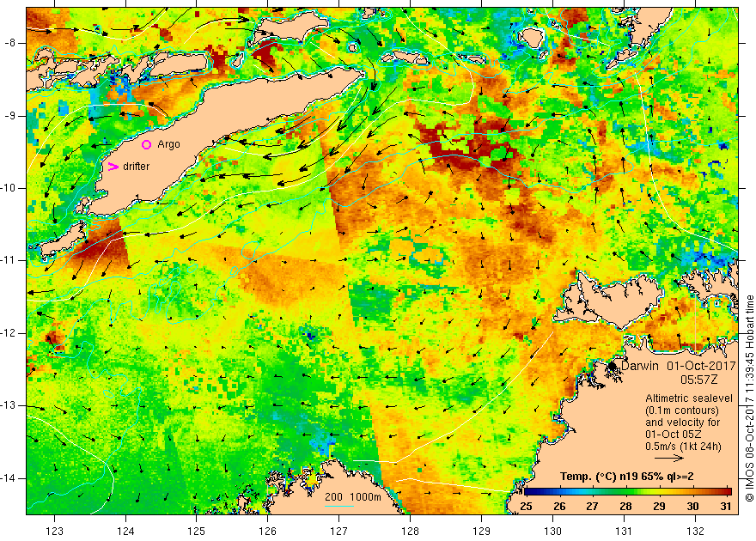
Task: Click the 'Argo' label text
Action: (168, 144)
